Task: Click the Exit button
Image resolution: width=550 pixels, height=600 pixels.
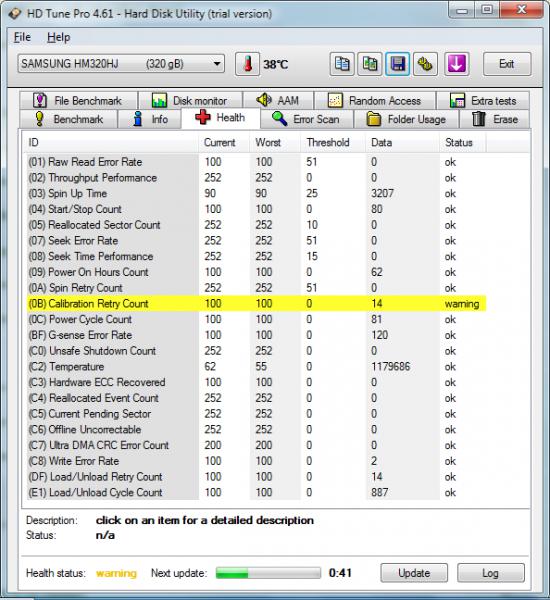Action: (507, 64)
